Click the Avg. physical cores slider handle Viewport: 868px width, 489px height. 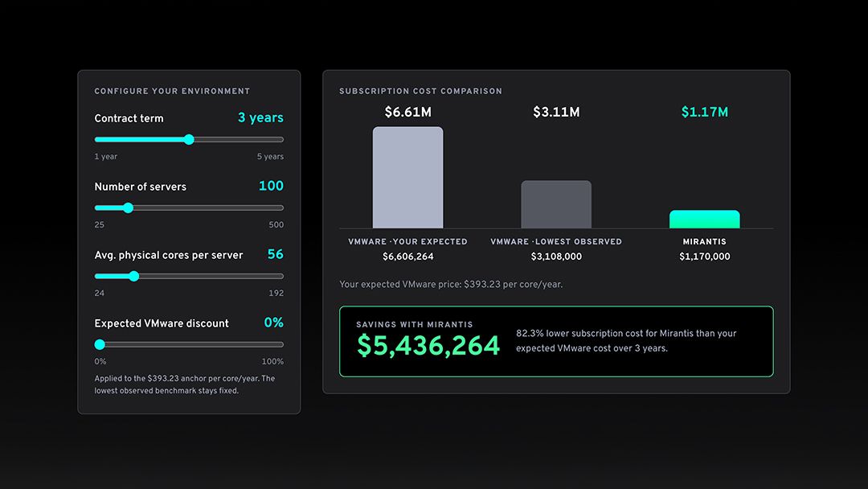pos(133,277)
